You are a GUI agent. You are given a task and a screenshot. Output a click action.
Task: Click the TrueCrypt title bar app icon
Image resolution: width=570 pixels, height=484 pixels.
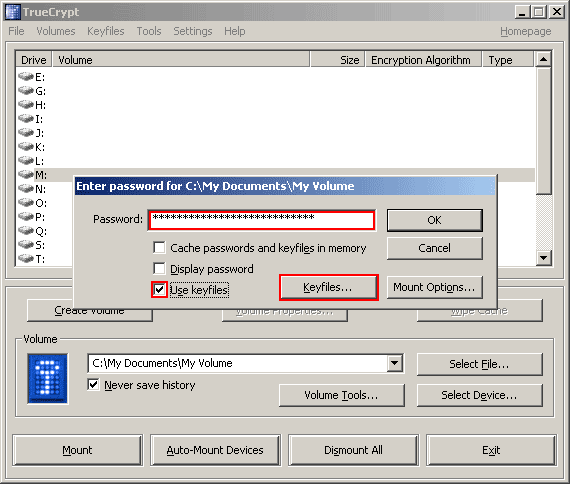coord(13,12)
